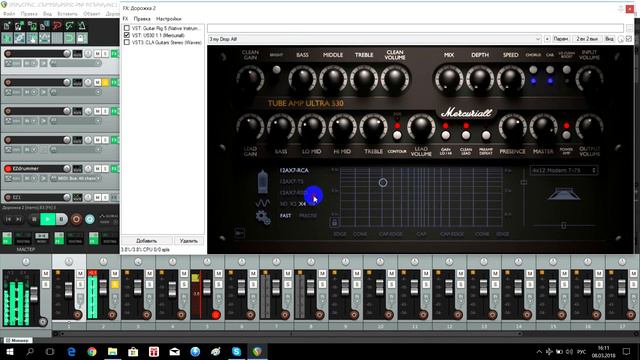This screenshot has width=640, height=360.
Task: Click the master mixer channel fader
Action: click(34, 294)
